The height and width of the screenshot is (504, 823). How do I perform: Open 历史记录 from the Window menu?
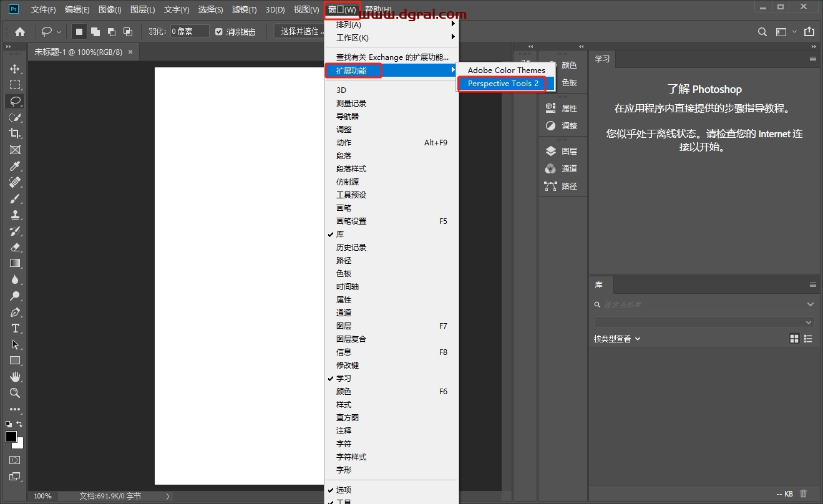tap(391, 248)
